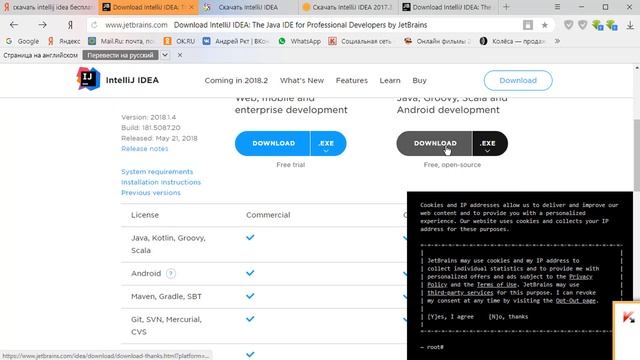640x360 pixels.
Task: Open Installation Instructions link
Action: point(161,182)
